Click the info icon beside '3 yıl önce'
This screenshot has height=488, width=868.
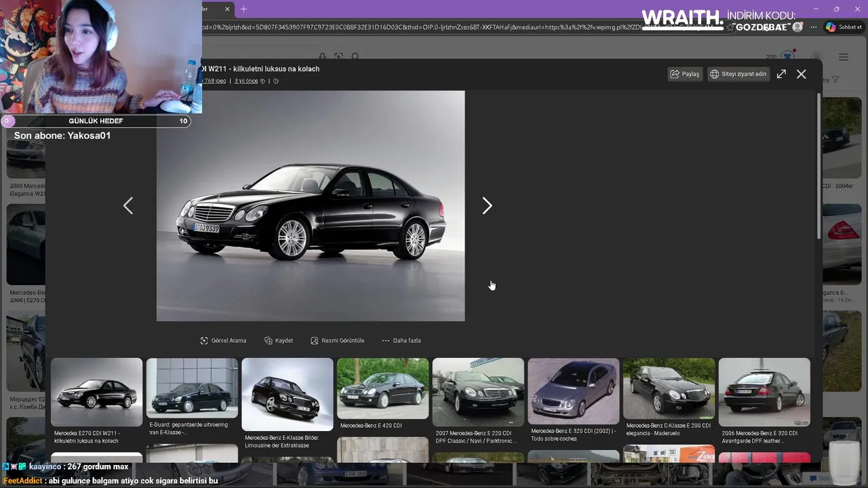(275, 81)
